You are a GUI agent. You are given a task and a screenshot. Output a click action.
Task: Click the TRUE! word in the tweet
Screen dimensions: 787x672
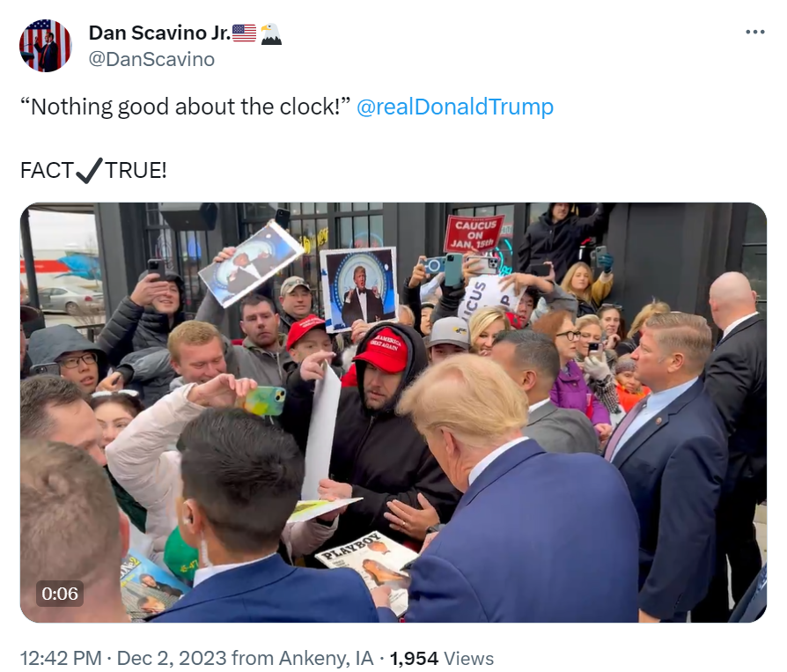point(136,170)
